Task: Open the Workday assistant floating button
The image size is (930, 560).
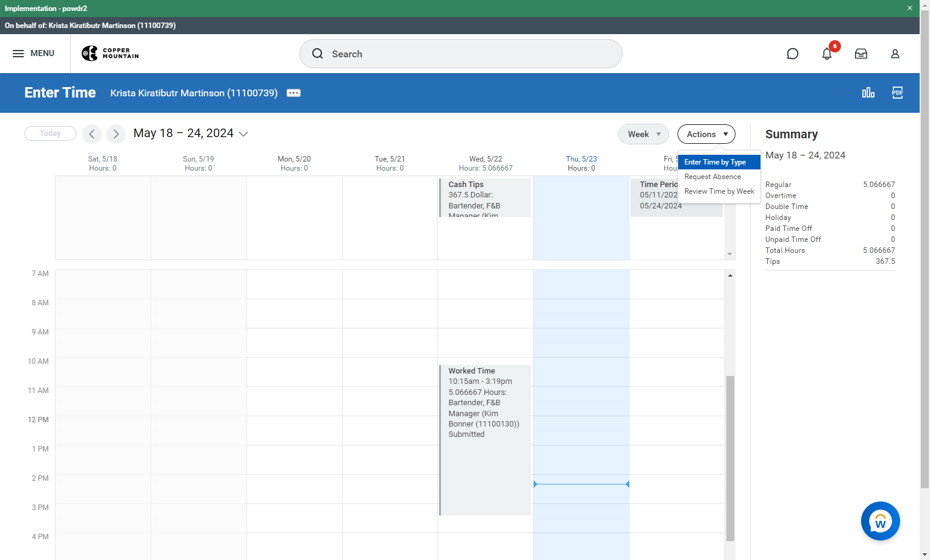Action: (x=881, y=521)
